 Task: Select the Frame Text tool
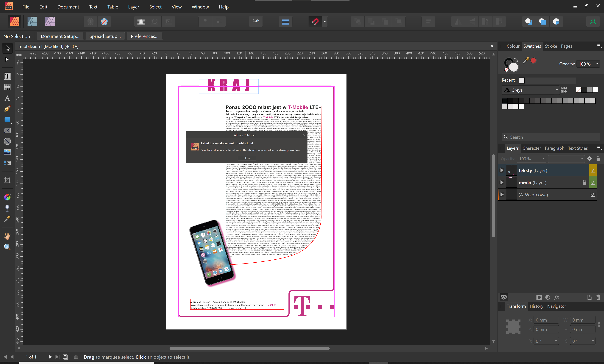(x=7, y=76)
